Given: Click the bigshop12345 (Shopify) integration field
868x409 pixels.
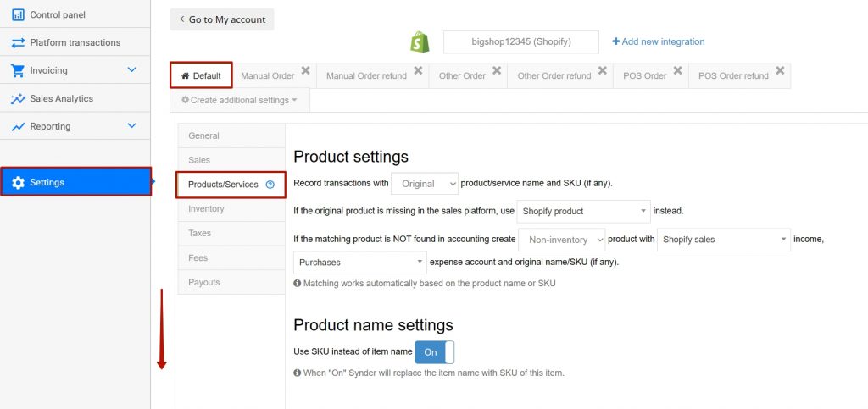Looking at the screenshot, I should [x=521, y=42].
